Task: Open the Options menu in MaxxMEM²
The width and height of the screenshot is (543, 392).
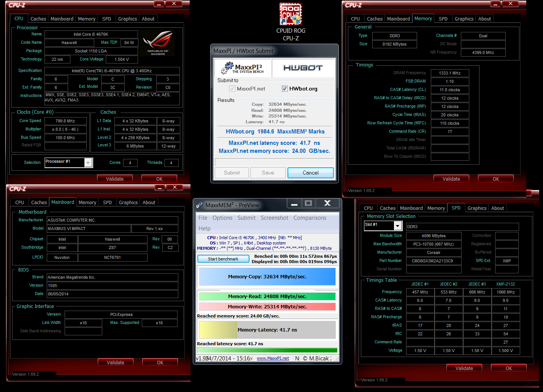Action: point(222,218)
